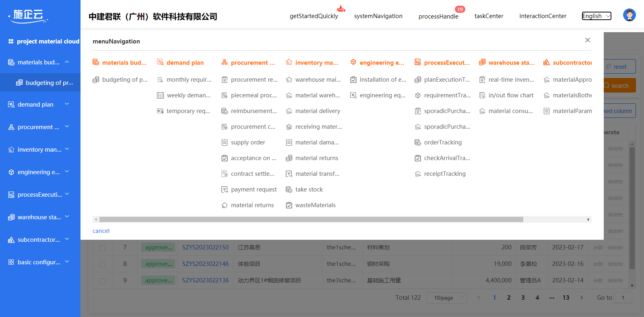Open interactionCenter in top navigation
Viewport: 644px width, 317px height.
pyautogui.click(x=543, y=16)
